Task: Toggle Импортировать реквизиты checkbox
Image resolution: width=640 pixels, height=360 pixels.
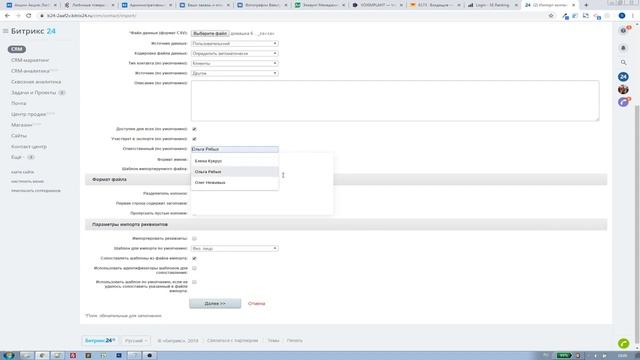Action: 194,238
